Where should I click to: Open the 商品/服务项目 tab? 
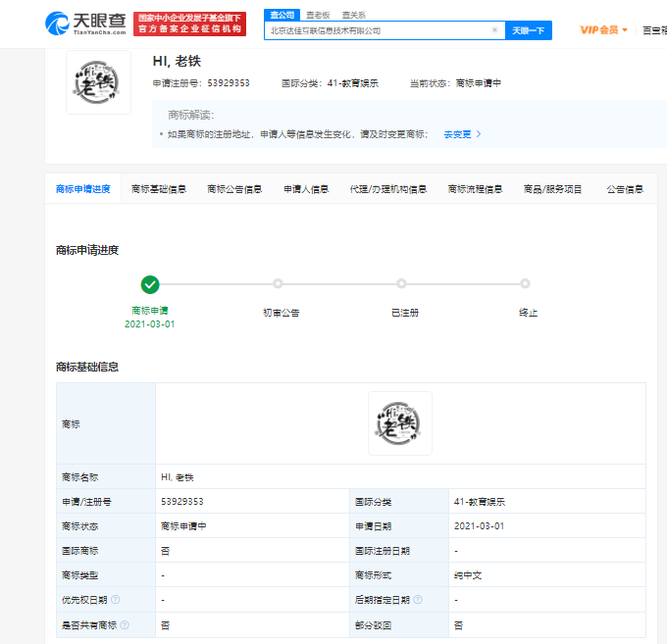pos(552,189)
